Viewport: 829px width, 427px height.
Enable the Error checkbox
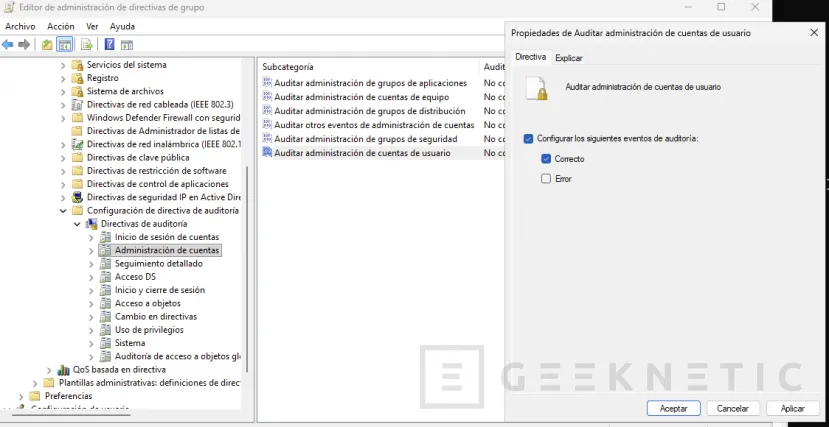tap(546, 179)
